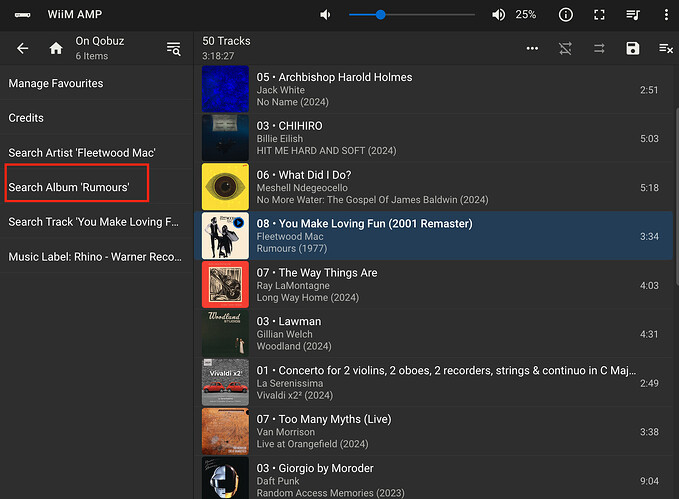The image size is (679, 499).
Task: Click the HIT ME HARD AND SOFT cover
Action: click(x=225, y=138)
